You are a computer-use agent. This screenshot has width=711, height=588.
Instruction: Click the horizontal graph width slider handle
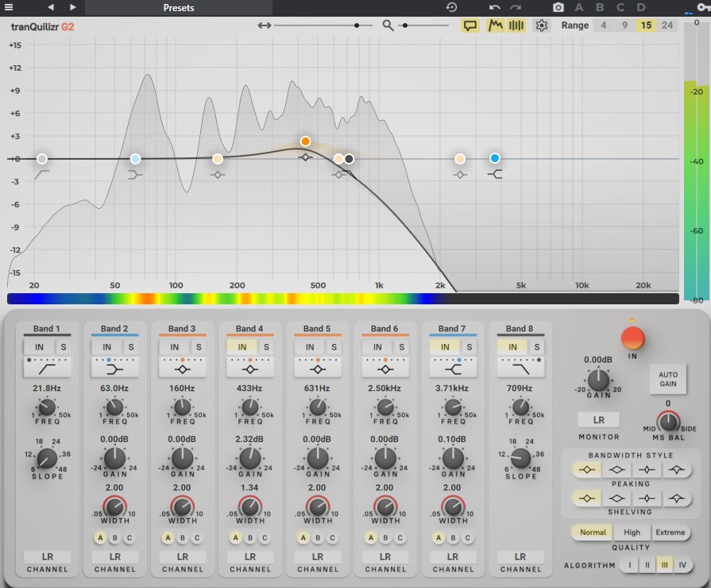tap(357, 25)
